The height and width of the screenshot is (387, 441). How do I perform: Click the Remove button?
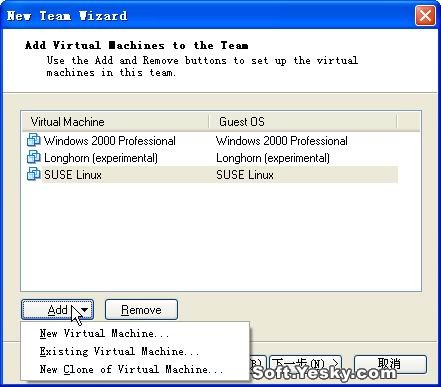tap(141, 310)
